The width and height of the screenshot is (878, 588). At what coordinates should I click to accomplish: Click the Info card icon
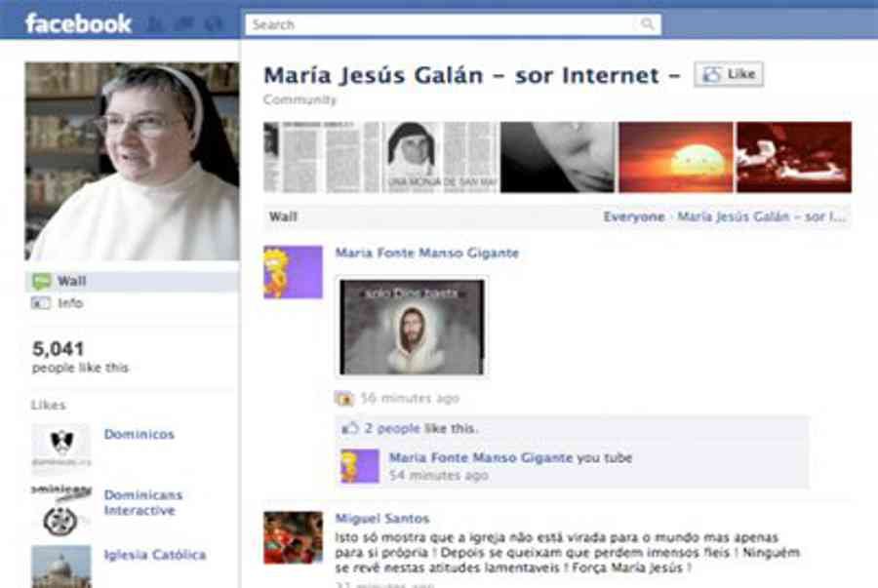pos(41,303)
